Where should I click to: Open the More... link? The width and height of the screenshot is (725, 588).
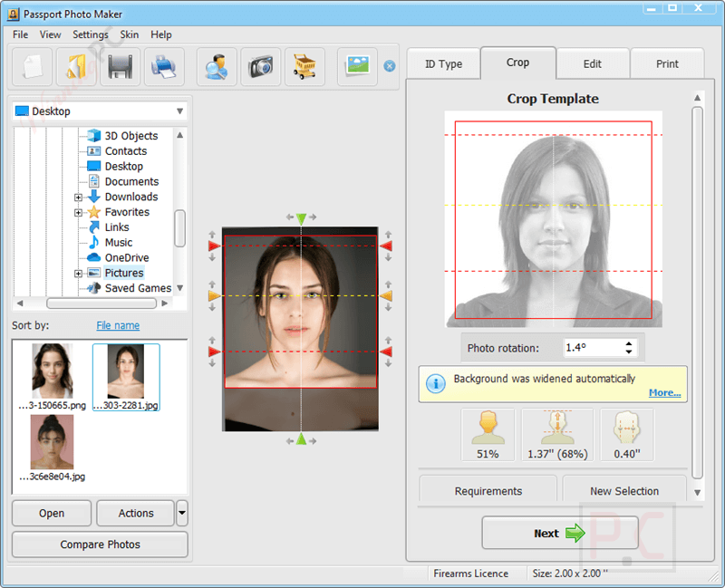[x=664, y=393]
